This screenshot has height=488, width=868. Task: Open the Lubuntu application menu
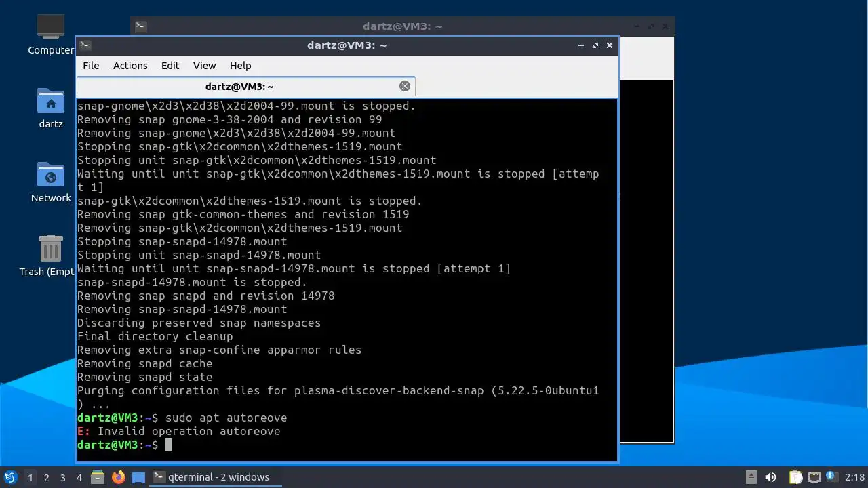[x=10, y=477]
